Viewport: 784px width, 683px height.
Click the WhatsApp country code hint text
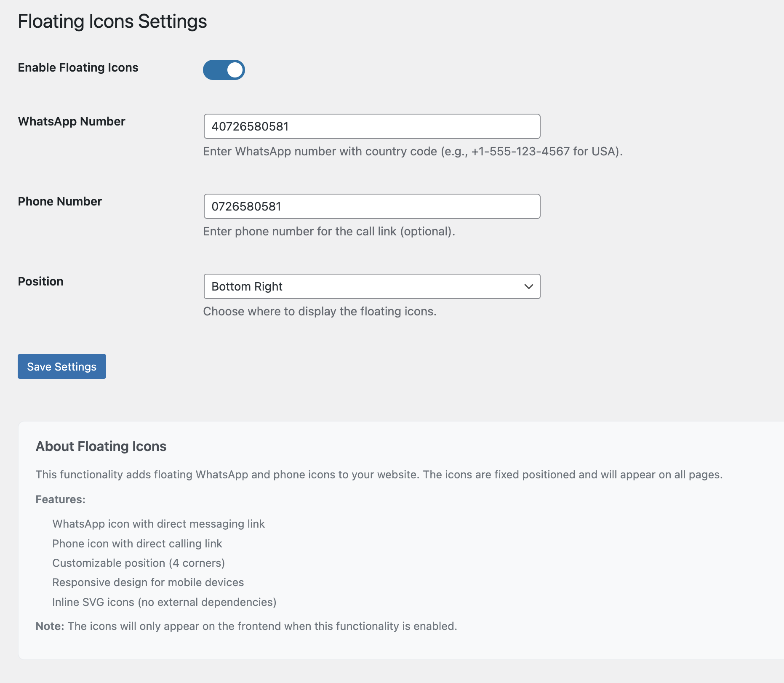(x=413, y=151)
